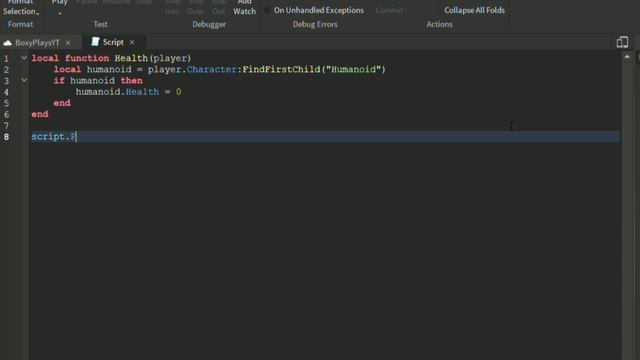Click the Add Watch button
Image resolution: width=640 pixels, height=360 pixels.
(244, 7)
